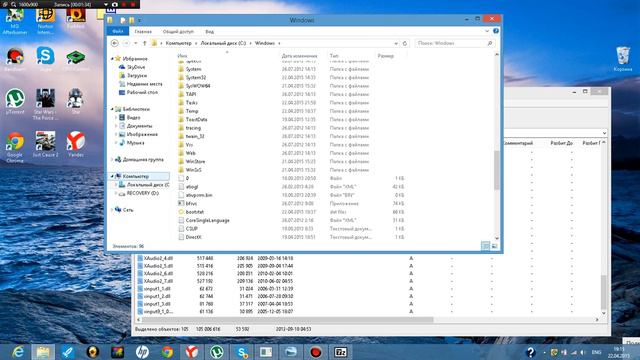Expand the Сеть tree node

[112, 210]
